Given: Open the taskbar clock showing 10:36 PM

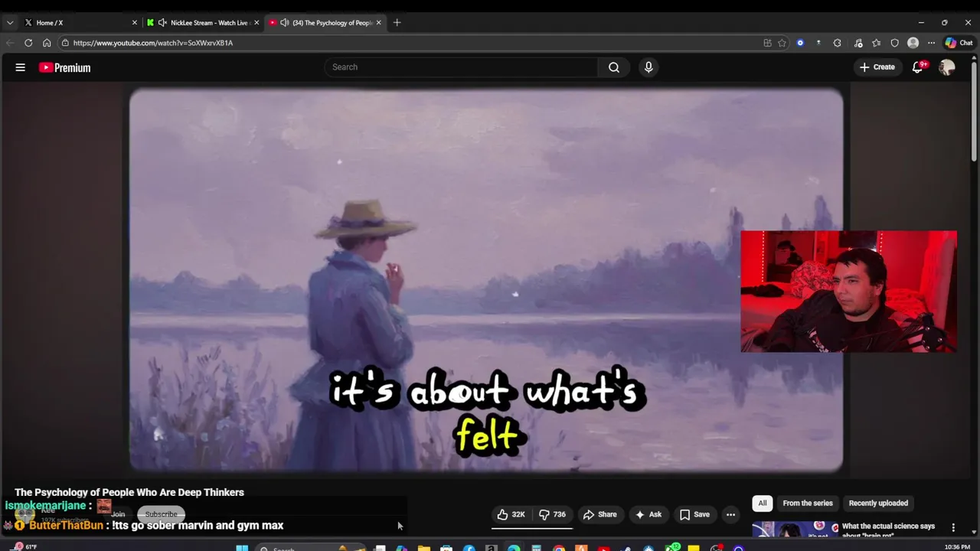Looking at the screenshot, I should pos(957,547).
